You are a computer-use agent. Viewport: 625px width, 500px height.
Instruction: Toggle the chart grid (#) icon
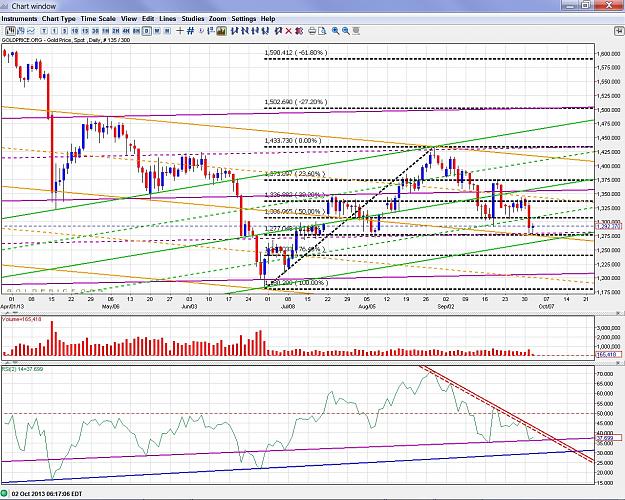pos(191,31)
